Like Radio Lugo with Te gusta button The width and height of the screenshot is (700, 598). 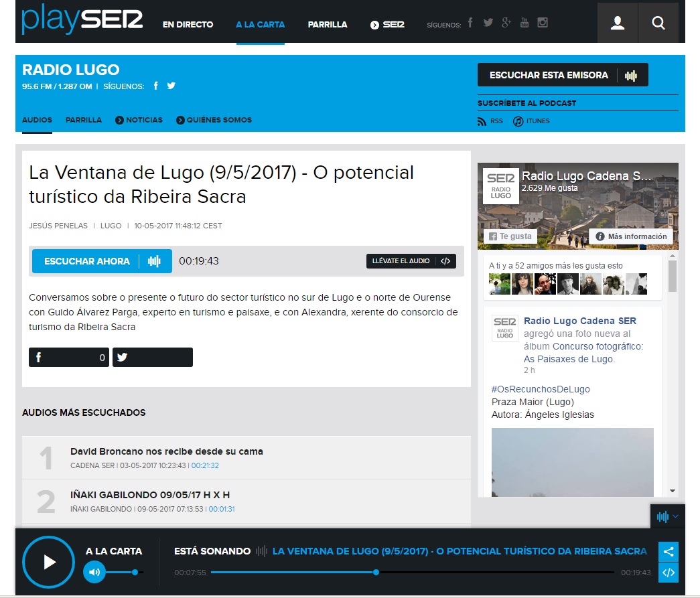[510, 236]
